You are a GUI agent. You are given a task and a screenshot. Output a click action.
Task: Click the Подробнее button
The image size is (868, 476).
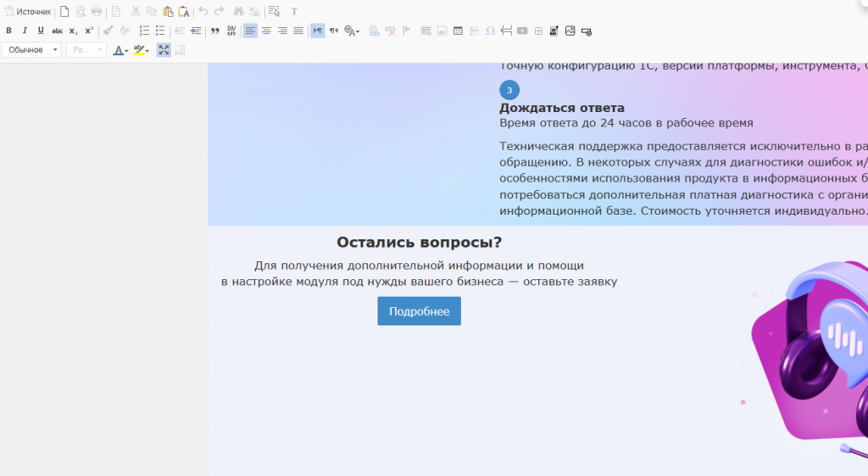coord(419,311)
